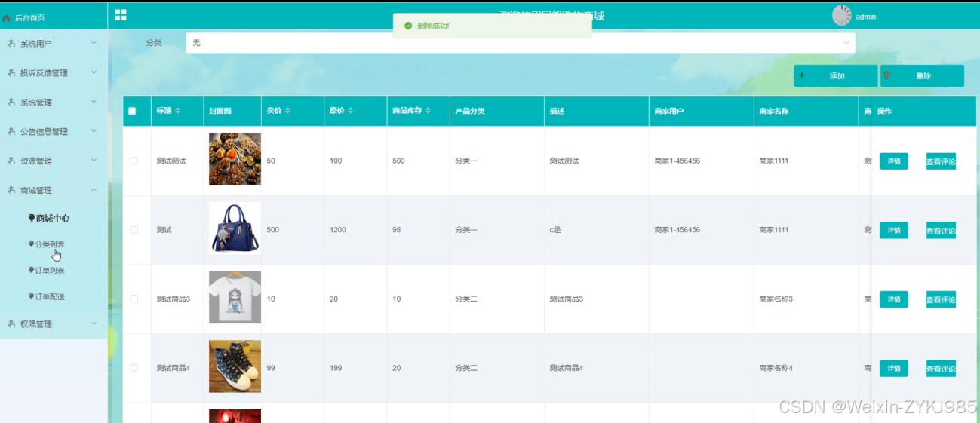
Task: Click 详情 for row 测试商品4
Action: click(x=894, y=369)
